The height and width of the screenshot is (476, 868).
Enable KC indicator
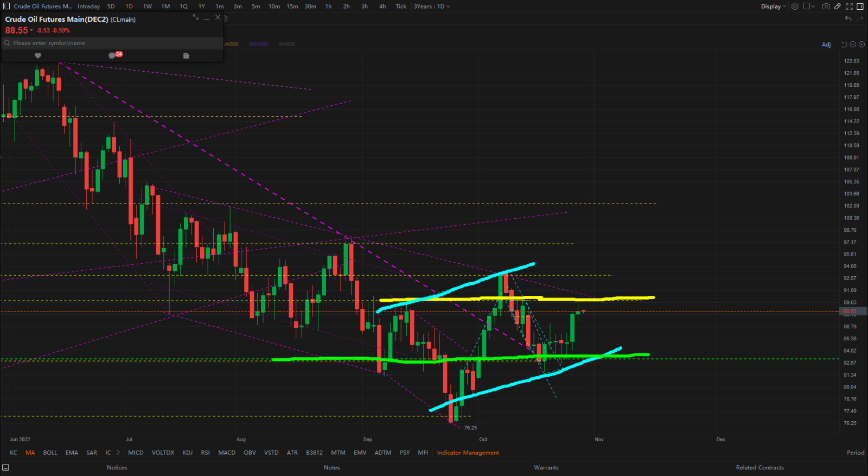point(14,453)
